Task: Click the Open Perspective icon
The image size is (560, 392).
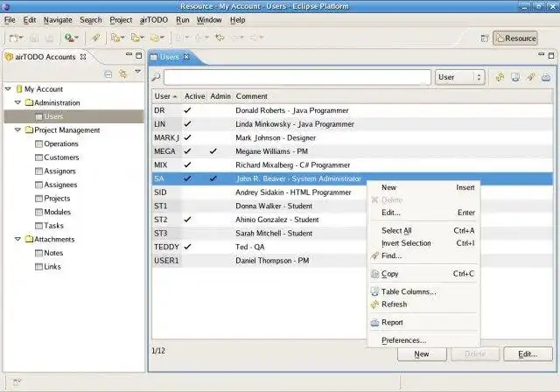Action: [x=485, y=38]
